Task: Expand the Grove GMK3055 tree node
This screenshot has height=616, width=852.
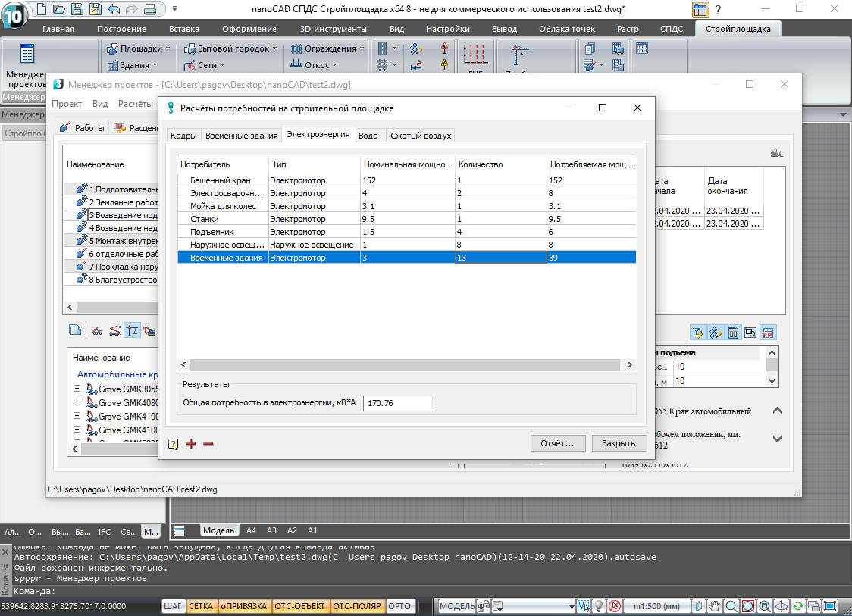Action: click(77, 389)
